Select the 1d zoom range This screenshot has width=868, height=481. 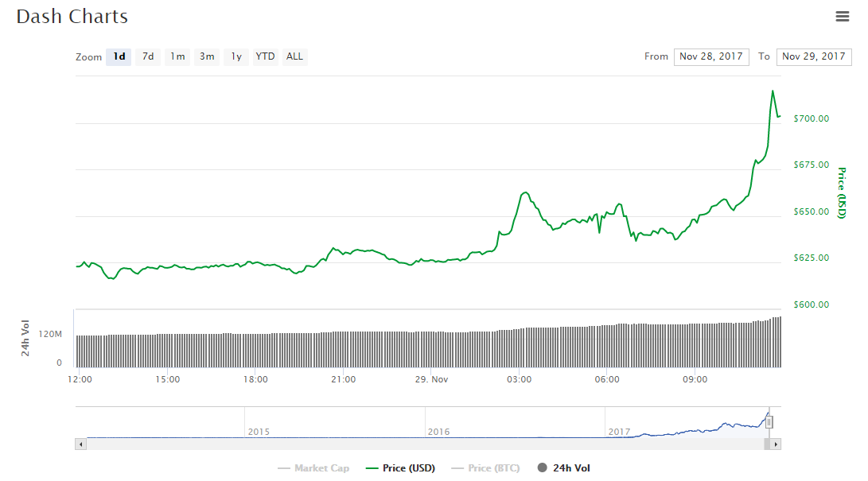[x=119, y=56]
